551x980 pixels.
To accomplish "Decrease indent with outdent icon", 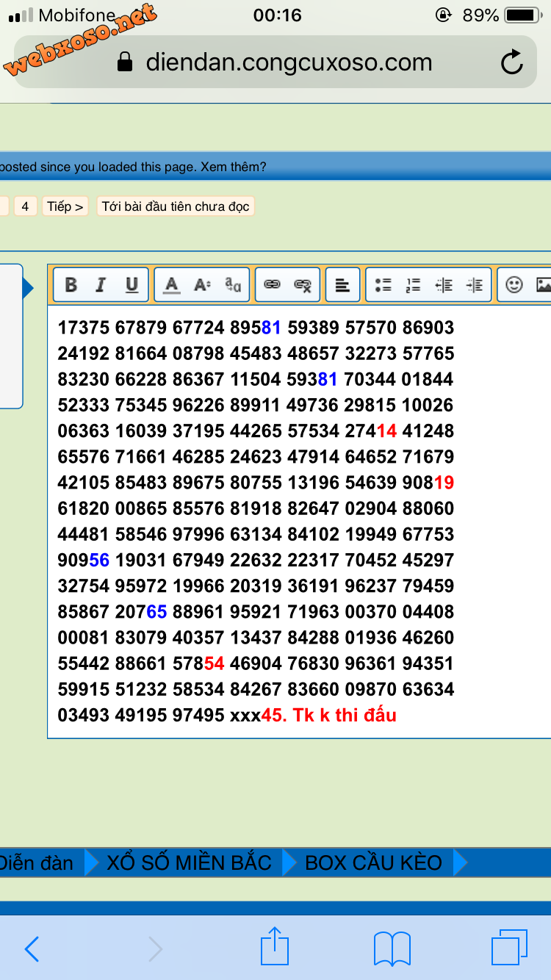I will coord(444,285).
